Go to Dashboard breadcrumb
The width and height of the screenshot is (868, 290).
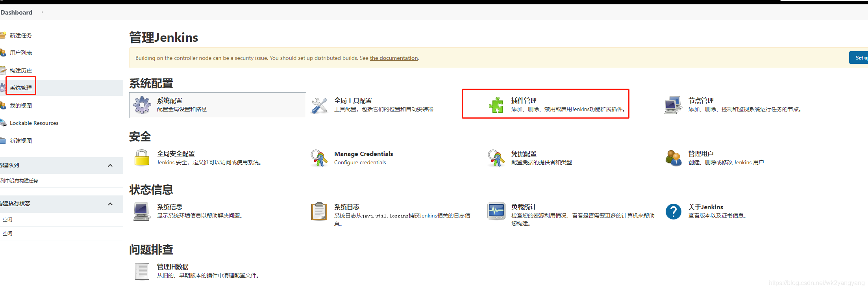pyautogui.click(x=16, y=12)
